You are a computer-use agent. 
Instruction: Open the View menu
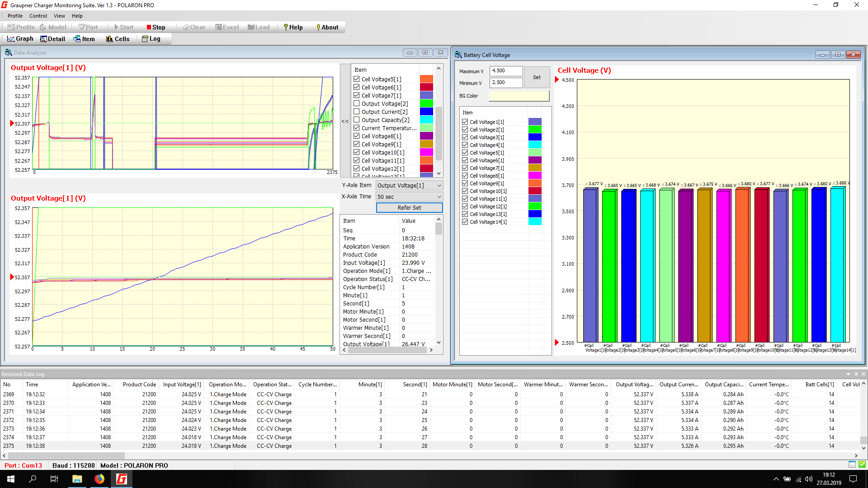(59, 16)
